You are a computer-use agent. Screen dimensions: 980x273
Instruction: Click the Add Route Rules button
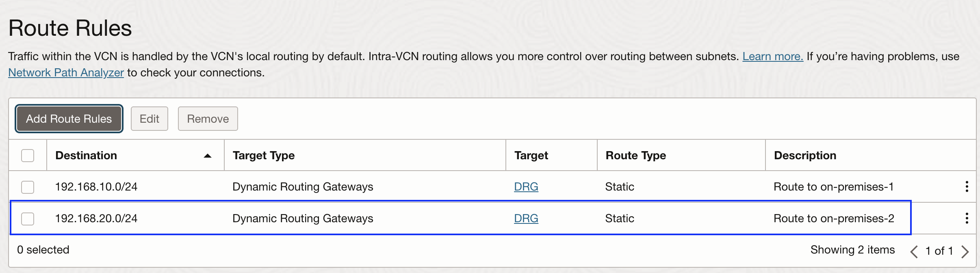pyautogui.click(x=68, y=119)
